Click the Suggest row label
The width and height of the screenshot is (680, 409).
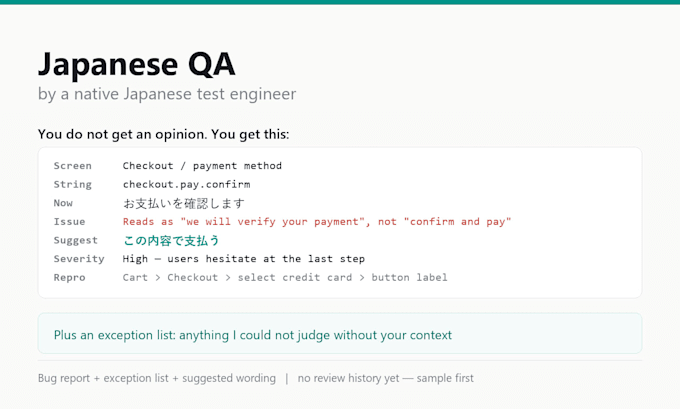tap(75, 240)
